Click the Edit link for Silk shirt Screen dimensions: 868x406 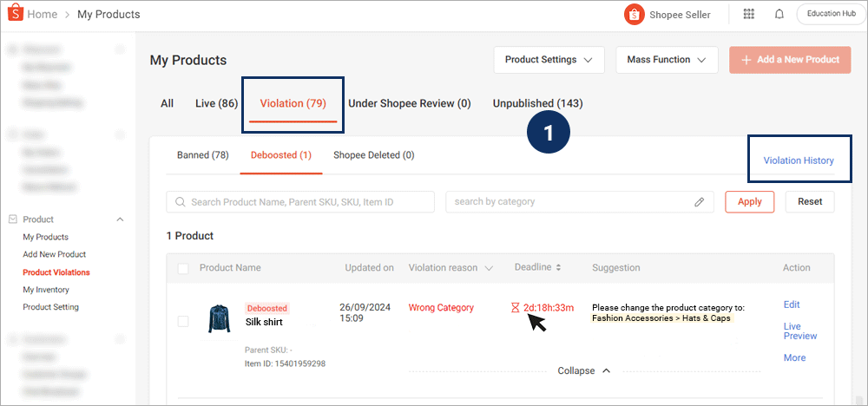point(792,304)
